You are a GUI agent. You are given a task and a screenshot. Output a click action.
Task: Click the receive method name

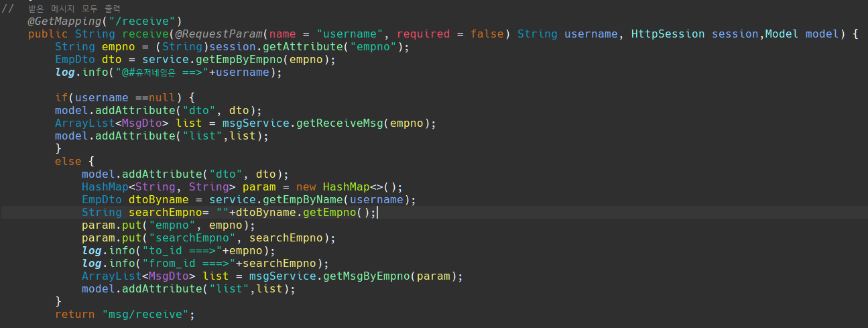[145, 34]
